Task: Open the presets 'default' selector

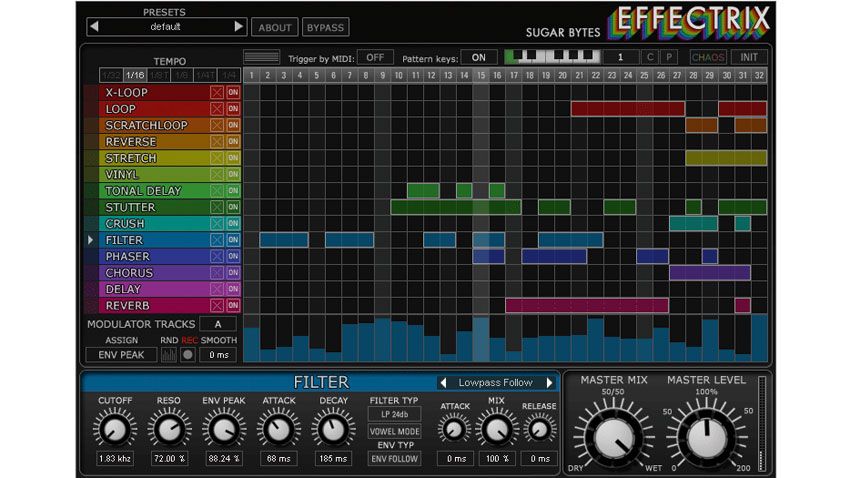Action: [166, 27]
